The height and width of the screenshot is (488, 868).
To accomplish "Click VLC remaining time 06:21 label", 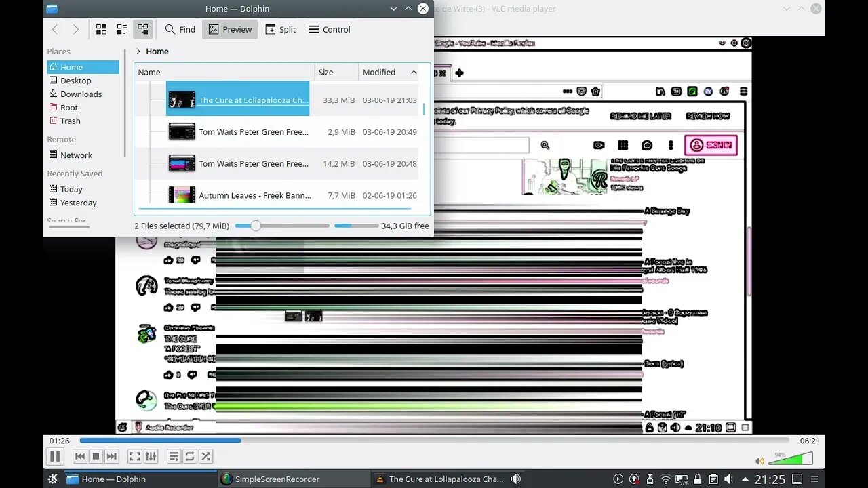I will 810,441.
